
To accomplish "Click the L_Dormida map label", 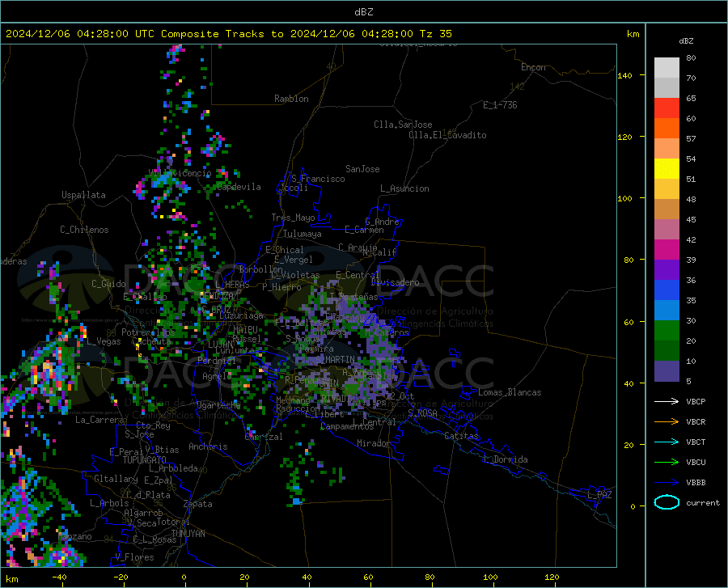I will pos(505,459).
